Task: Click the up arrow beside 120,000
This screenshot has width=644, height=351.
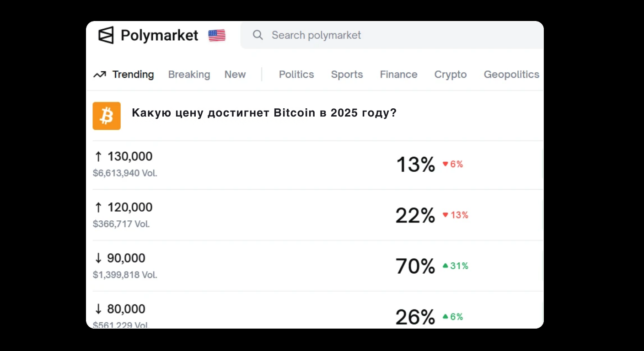Action: pyautogui.click(x=98, y=207)
